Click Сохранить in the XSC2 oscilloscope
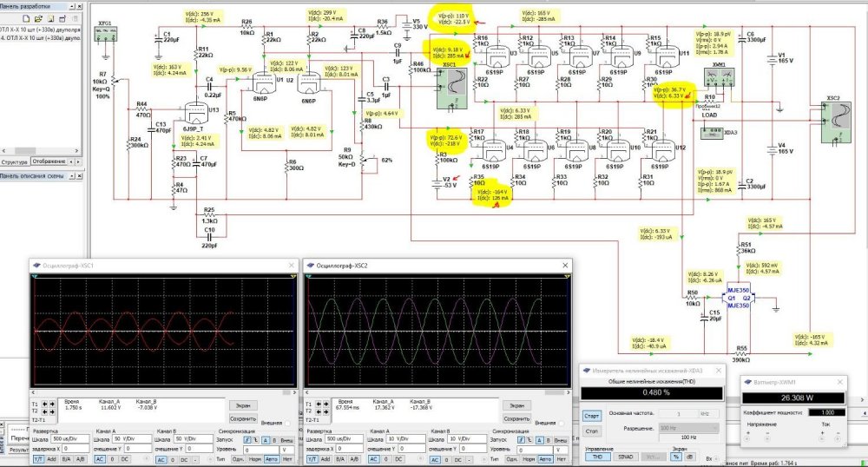The height and width of the screenshot is (467, 868). 517,417
